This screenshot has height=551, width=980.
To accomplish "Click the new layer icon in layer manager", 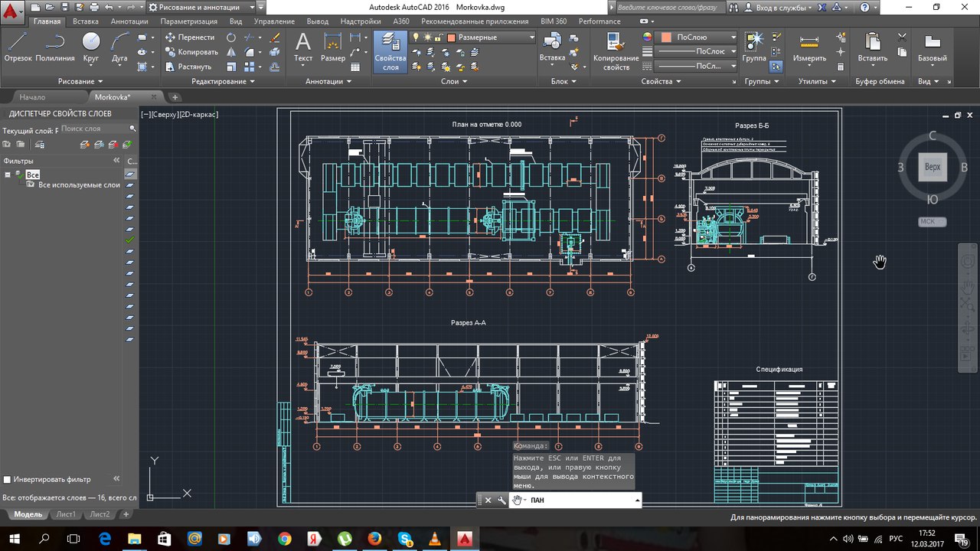I will (x=83, y=145).
